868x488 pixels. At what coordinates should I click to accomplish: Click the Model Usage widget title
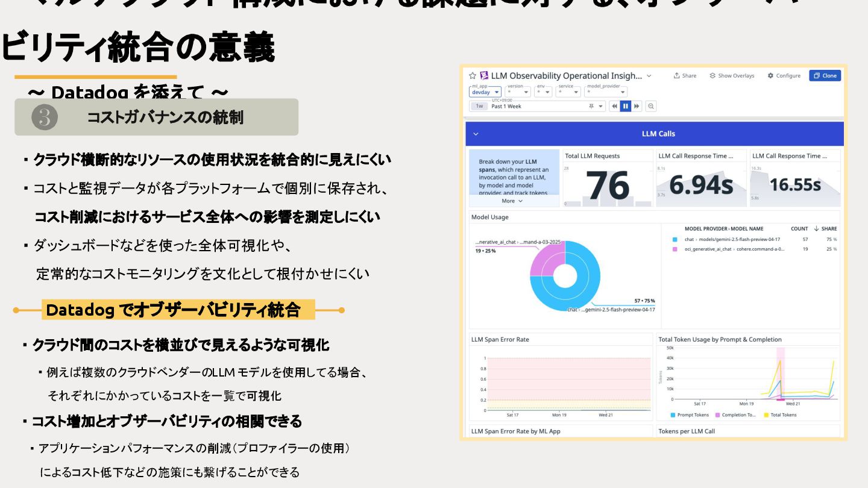[489, 217]
